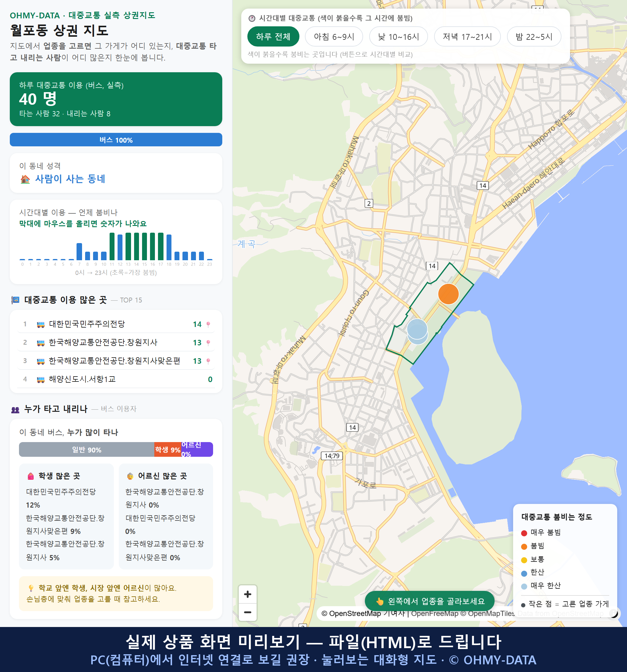Click the 한산 blue legend dot

[x=524, y=573]
